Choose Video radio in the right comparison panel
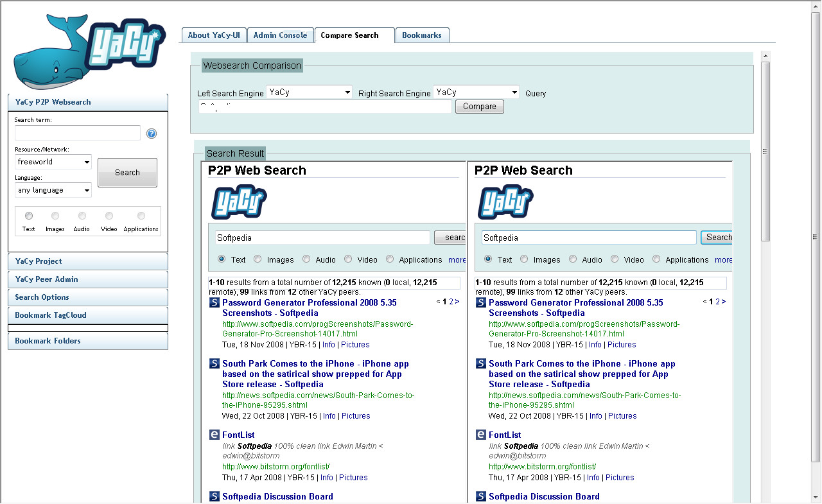The image size is (822, 504). pos(615,259)
